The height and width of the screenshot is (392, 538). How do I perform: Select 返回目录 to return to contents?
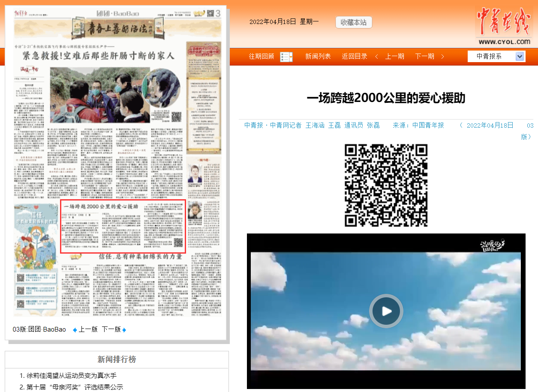(x=355, y=56)
